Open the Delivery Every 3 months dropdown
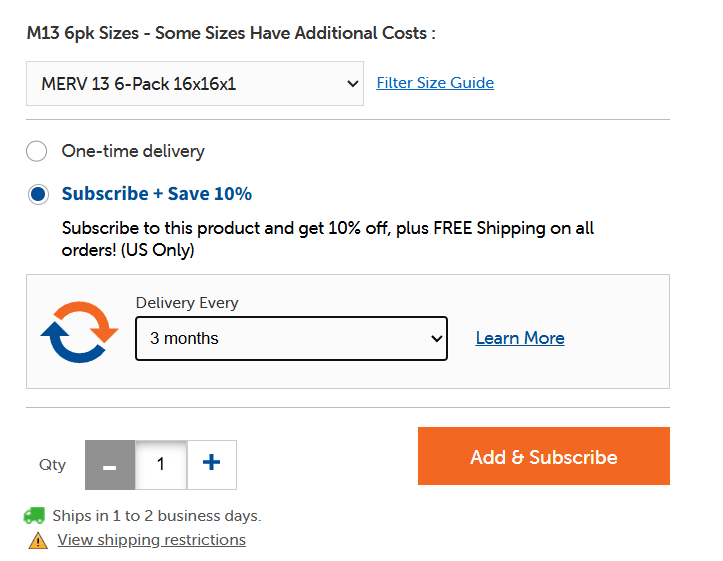 pyautogui.click(x=291, y=338)
